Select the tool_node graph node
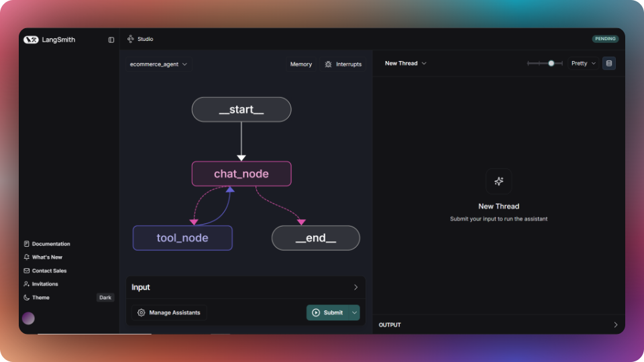Viewport: 644px width, 362px height. point(182,238)
